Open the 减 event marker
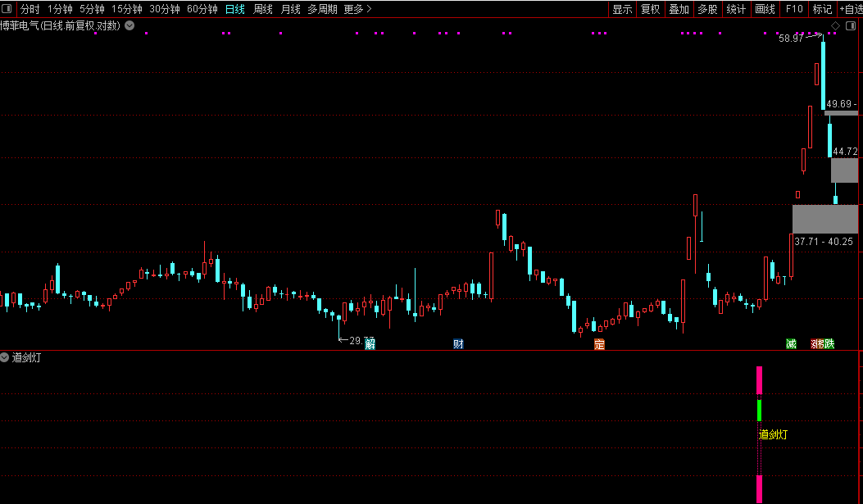 pos(791,344)
